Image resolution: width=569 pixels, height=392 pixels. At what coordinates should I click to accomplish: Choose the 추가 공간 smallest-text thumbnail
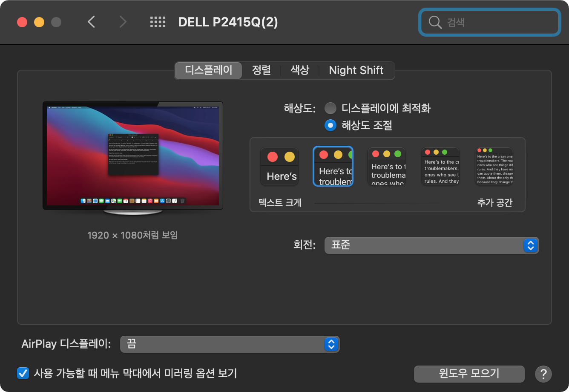point(494,166)
